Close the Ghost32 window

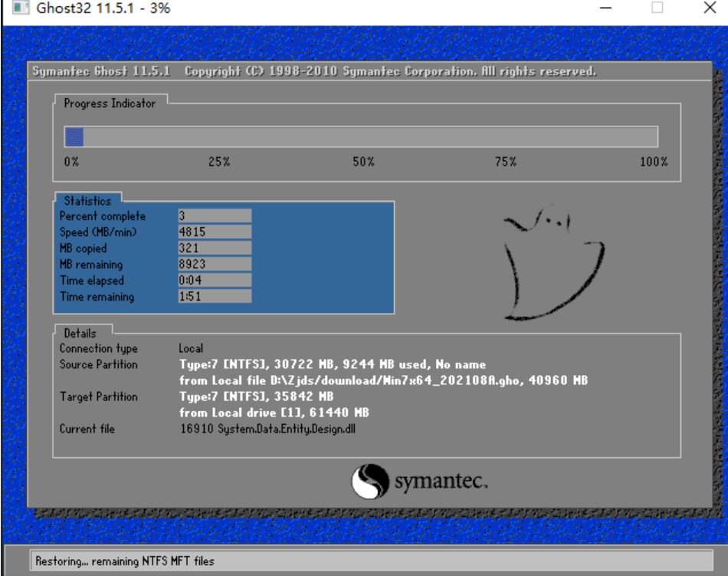pos(709,9)
